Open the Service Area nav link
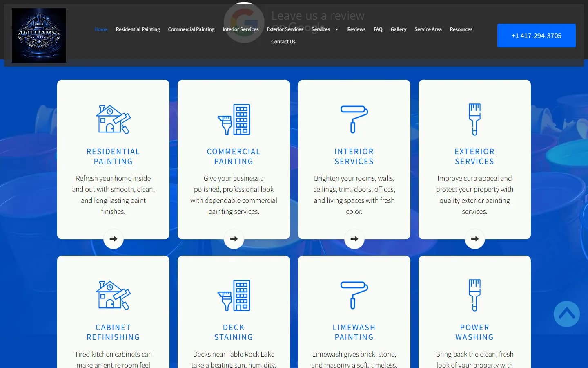588x368 pixels. click(x=428, y=29)
